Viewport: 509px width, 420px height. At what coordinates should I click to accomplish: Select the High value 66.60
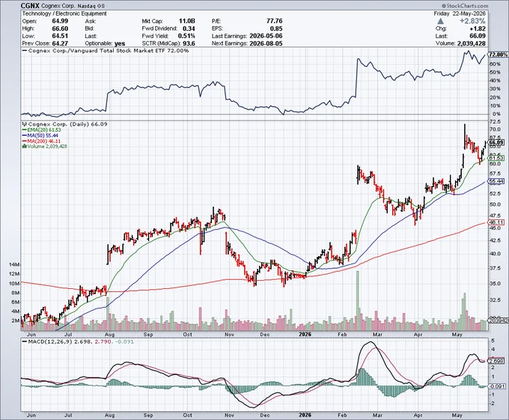[x=60, y=28]
